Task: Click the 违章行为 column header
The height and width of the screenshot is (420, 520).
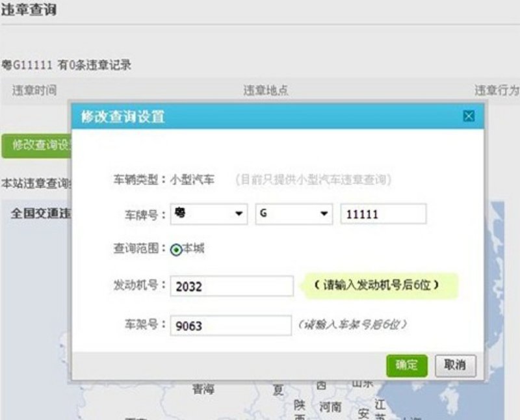Action: coord(497,90)
